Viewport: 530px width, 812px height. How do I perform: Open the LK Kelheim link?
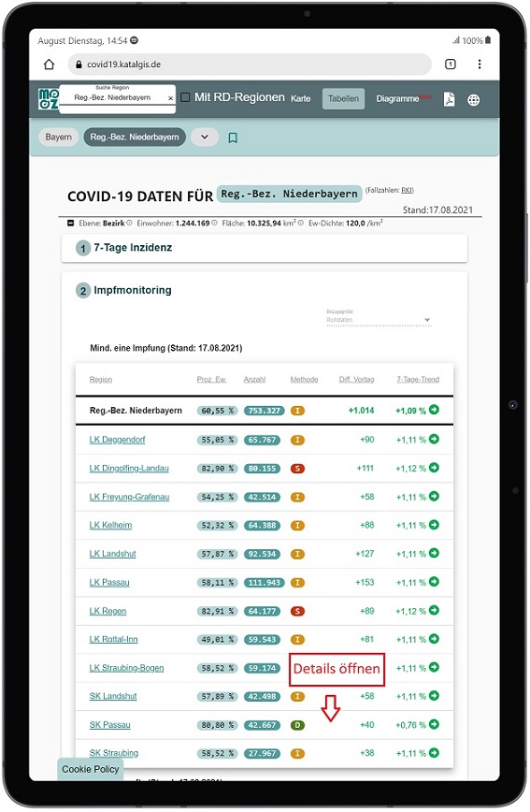110,525
